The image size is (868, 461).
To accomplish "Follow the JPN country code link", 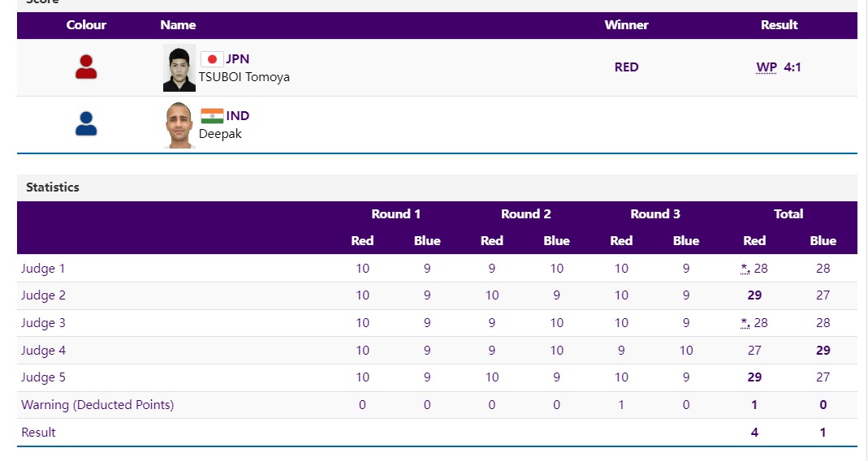I will click(238, 59).
